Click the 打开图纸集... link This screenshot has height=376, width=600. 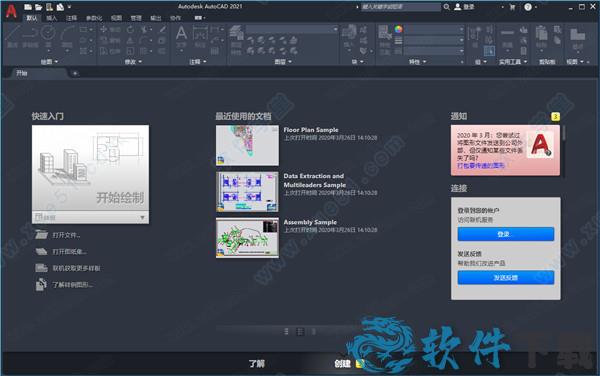(x=69, y=251)
